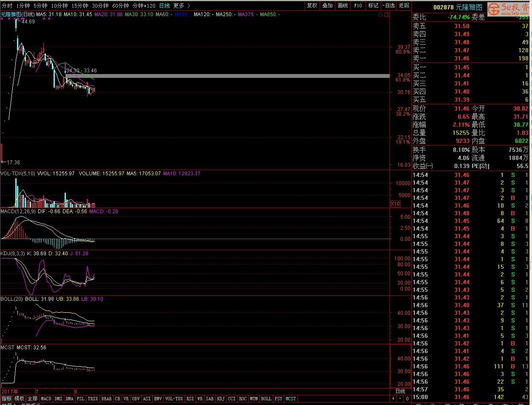Click the 标记 mark button
The width and height of the screenshot is (532, 405).
pos(373,6)
